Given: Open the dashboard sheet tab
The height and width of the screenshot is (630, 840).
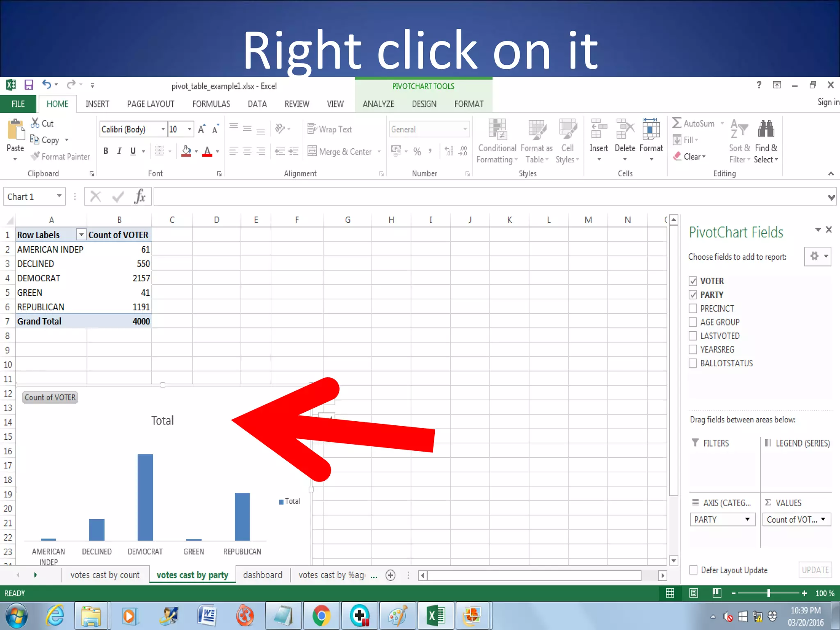Looking at the screenshot, I should [x=262, y=575].
